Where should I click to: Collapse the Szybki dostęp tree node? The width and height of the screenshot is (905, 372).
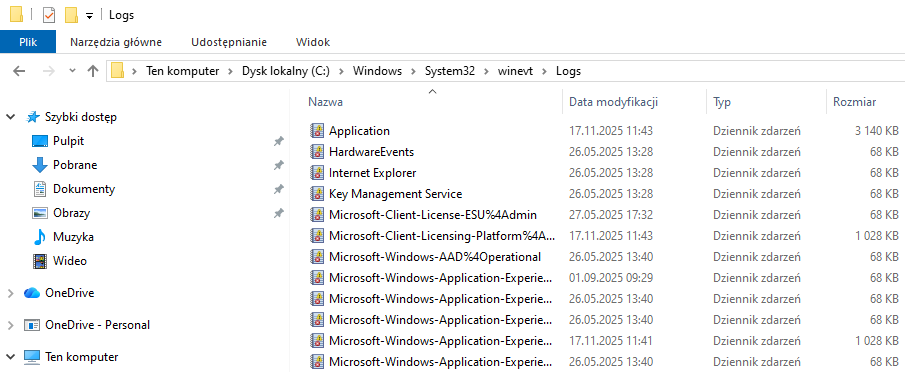10,117
